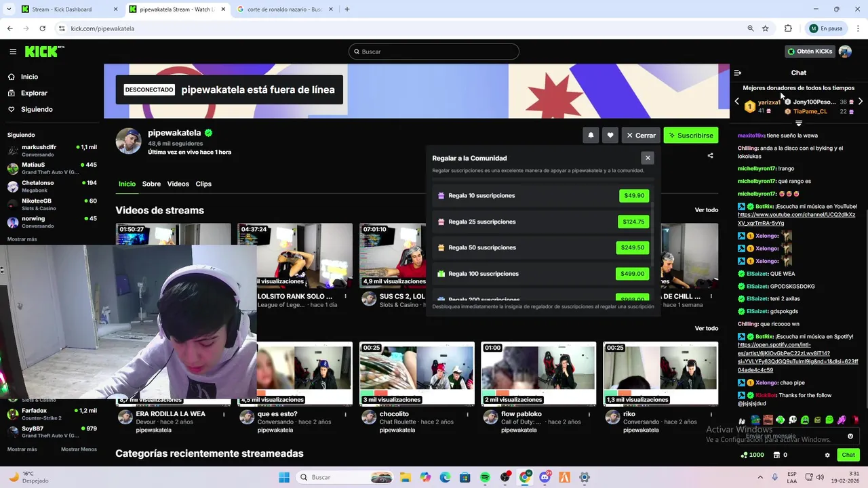Open BotRix Spotify link in chat
Screen dimensions: 868x488
797,357
